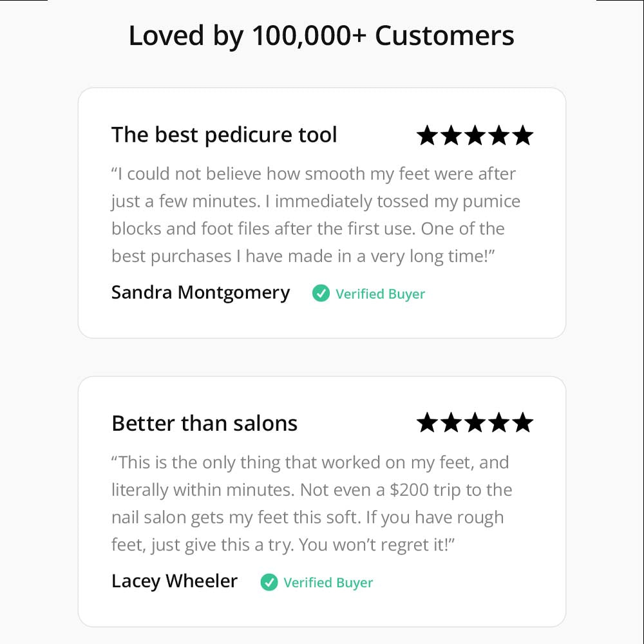Click the green checkmark beside Lacey Wheeler
The image size is (644, 644).
(269, 582)
